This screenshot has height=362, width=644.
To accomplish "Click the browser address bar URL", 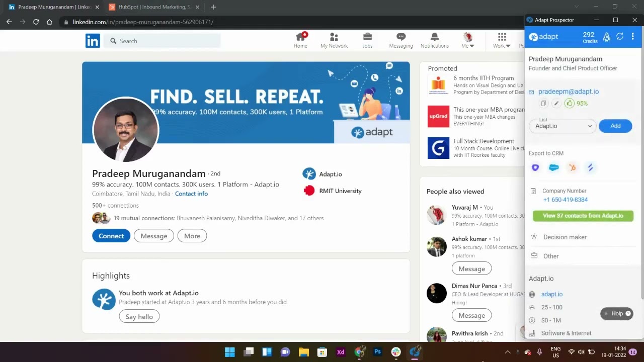I will tap(143, 22).
